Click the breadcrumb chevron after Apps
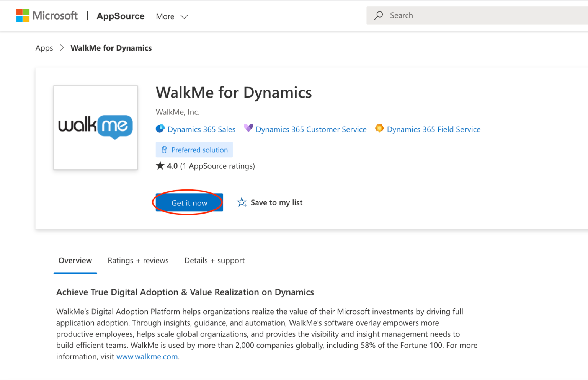 62,47
